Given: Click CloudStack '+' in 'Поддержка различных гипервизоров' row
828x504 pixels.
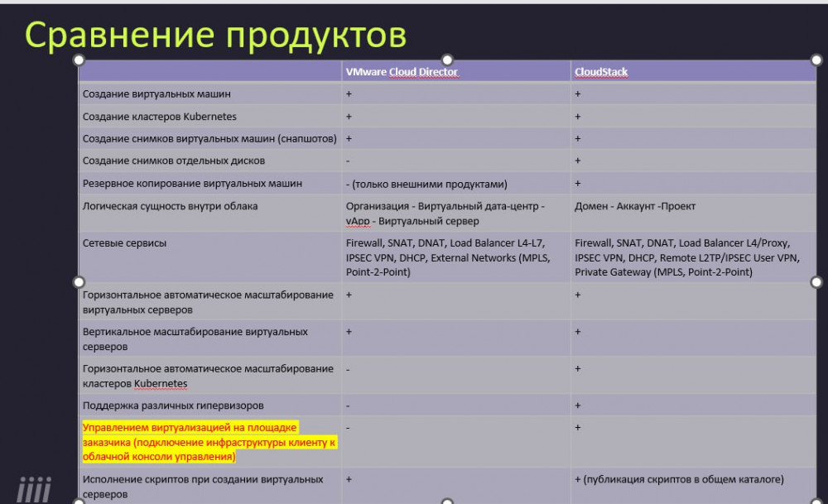Looking at the screenshot, I should coord(578,406).
